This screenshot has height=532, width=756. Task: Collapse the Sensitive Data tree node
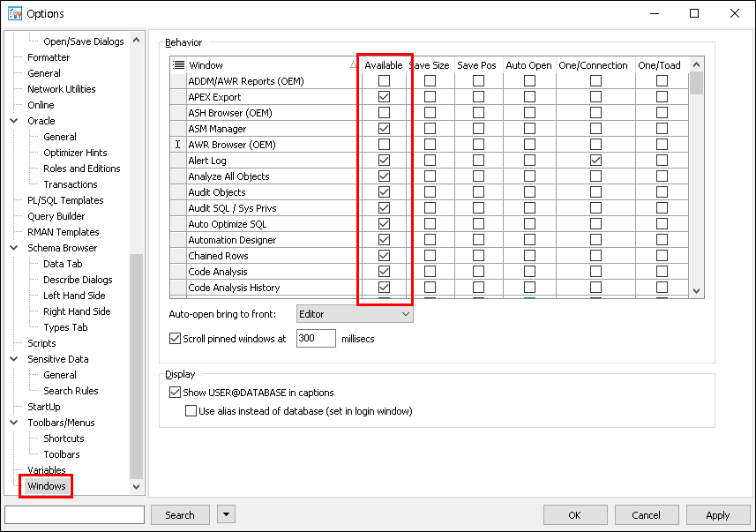point(14,359)
